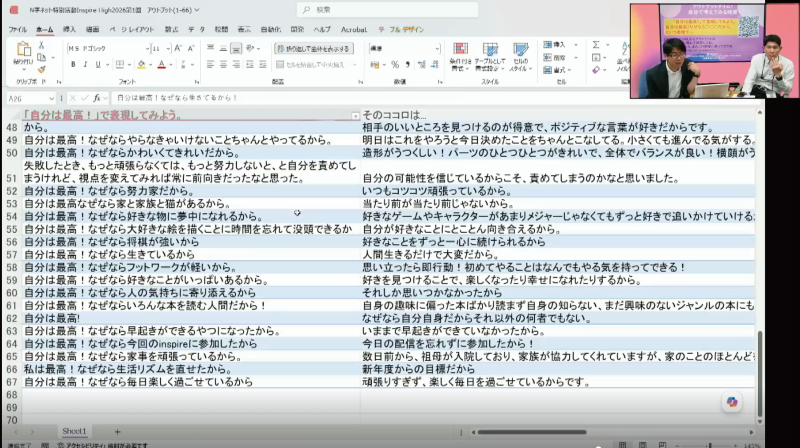Toggle Underline formatting button
Image resolution: width=800 pixels, height=448 pixels.
click(98, 65)
